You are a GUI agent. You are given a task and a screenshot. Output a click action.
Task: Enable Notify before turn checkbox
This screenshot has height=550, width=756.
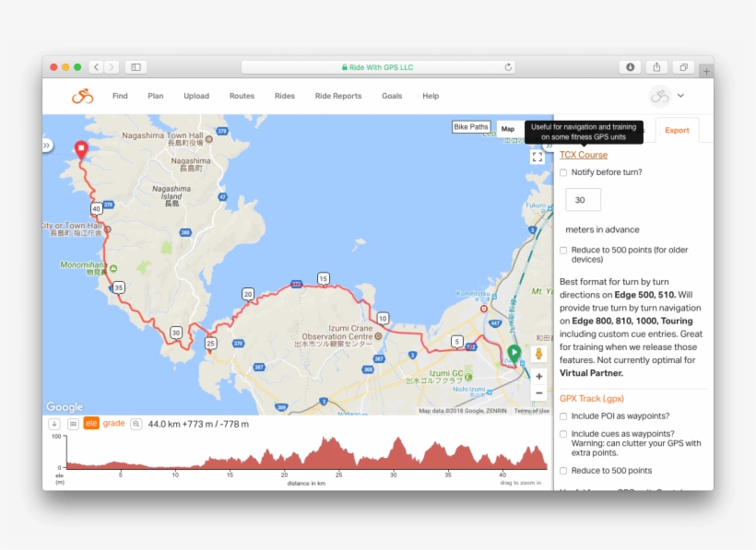(x=563, y=172)
